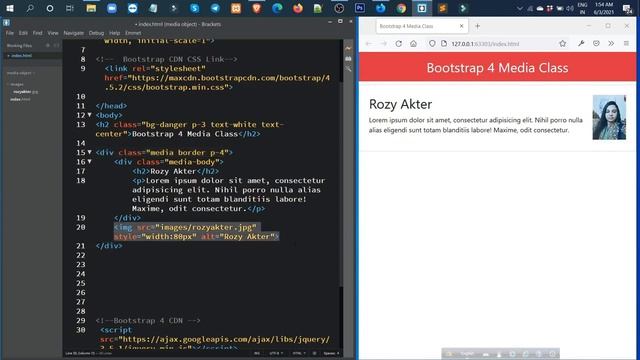The image size is (640, 360).
Task: Open Cortana circle in taskbar
Action: pyautogui.click(x=50, y=8)
